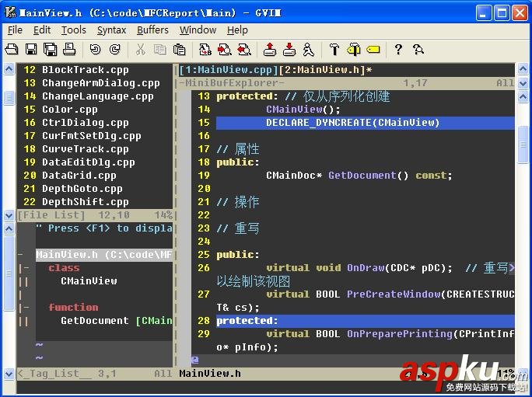Collapse the class fold in Tag List
Viewport: 532px width, 397px height.
pos(23,268)
